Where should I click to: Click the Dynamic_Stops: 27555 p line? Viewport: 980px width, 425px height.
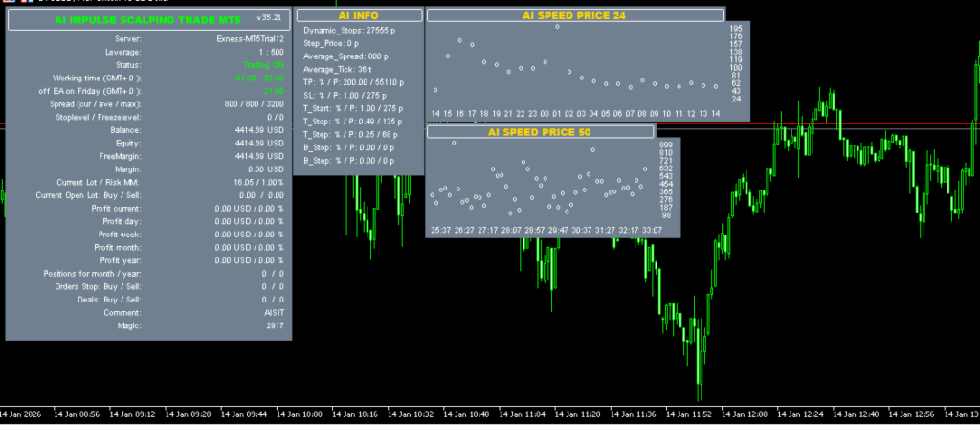(x=349, y=30)
